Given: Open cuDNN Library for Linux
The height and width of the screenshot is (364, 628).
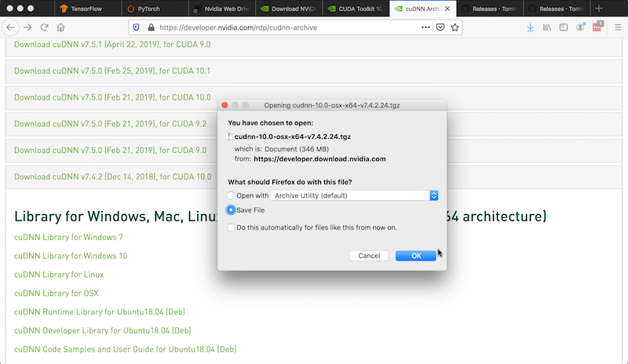Looking at the screenshot, I should pyautogui.click(x=59, y=275).
